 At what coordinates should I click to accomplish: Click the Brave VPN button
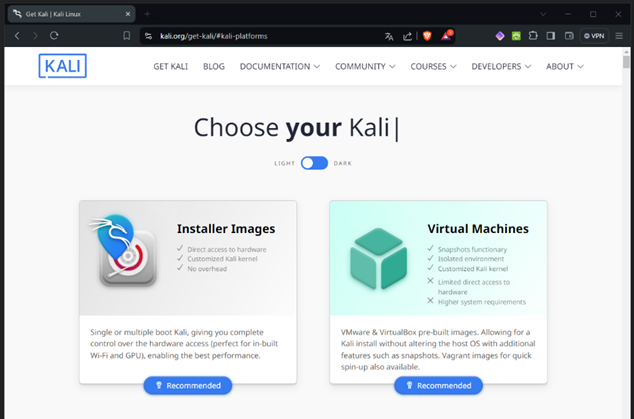[x=594, y=35]
